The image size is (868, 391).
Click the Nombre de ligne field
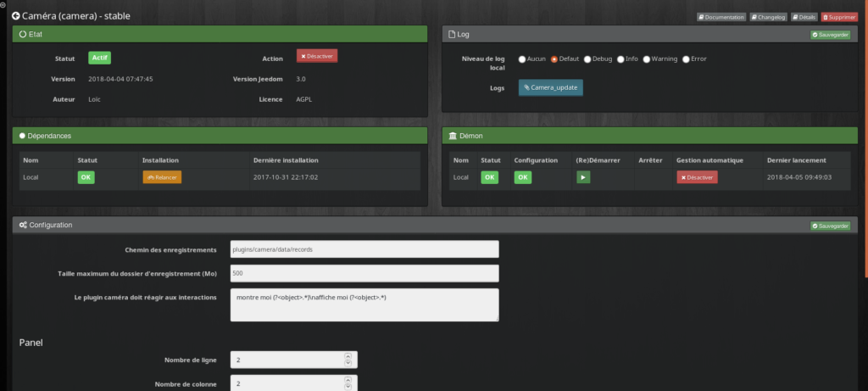(294, 360)
